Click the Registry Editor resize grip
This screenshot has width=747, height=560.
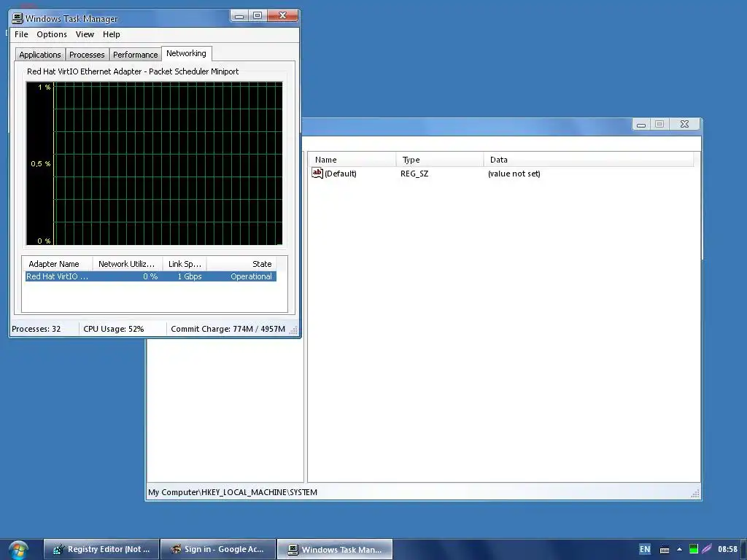(x=695, y=494)
